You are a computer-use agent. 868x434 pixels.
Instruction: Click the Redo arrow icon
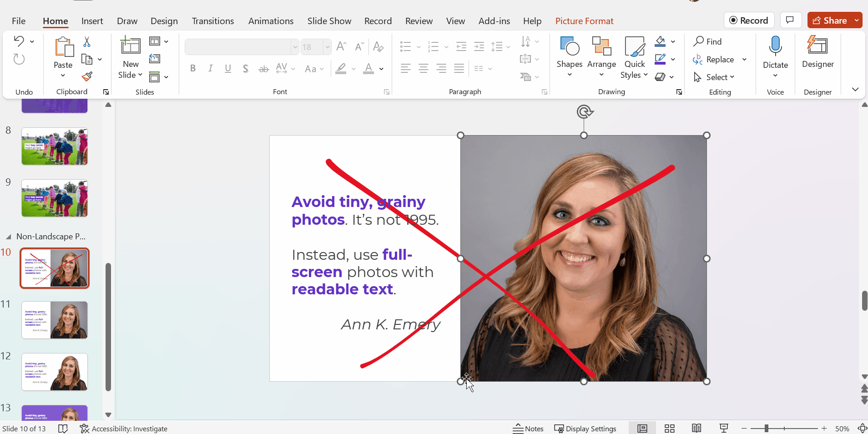19,59
